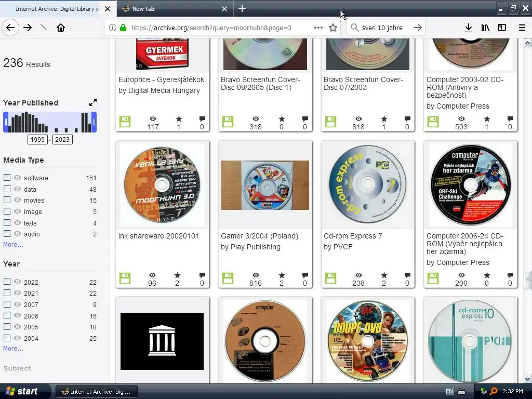Toggle the eye icon next to 2006
532x399 pixels.
17,315
